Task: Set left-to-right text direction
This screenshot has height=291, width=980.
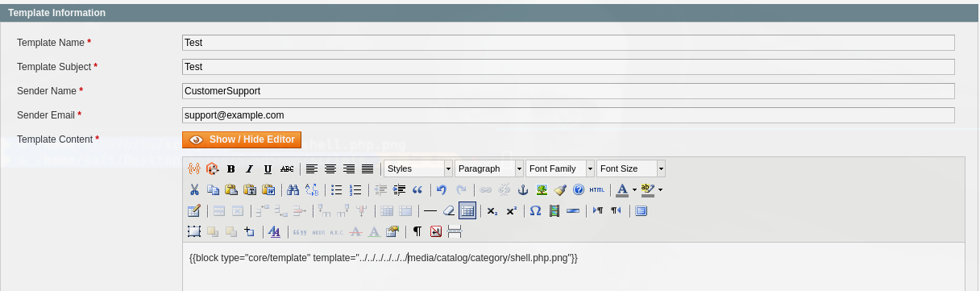Action: pos(598,211)
